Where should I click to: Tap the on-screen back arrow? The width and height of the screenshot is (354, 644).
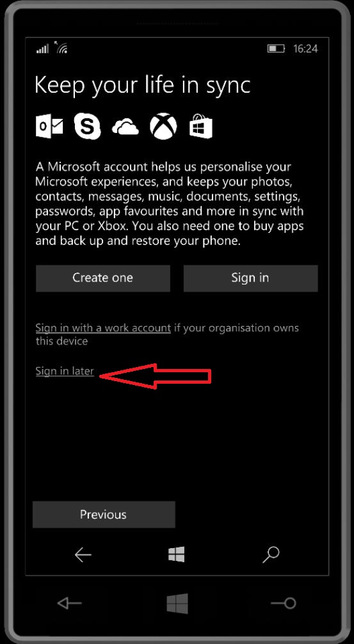[83, 555]
